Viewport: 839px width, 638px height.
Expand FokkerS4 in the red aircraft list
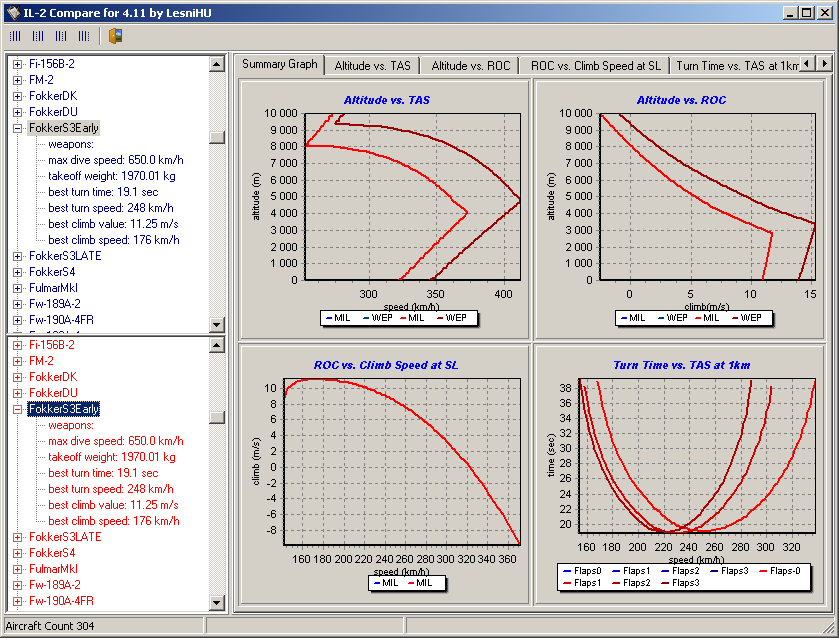point(18,553)
